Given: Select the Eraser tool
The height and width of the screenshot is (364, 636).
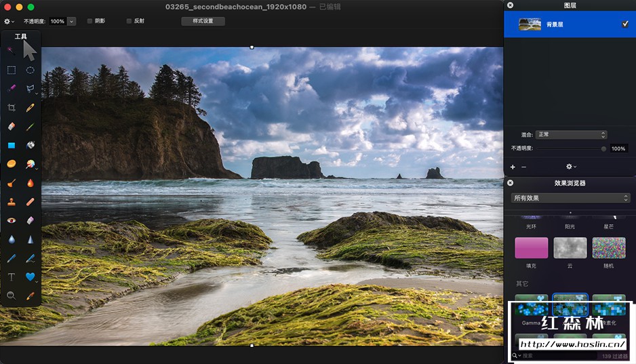Looking at the screenshot, I should pyautogui.click(x=12, y=127).
